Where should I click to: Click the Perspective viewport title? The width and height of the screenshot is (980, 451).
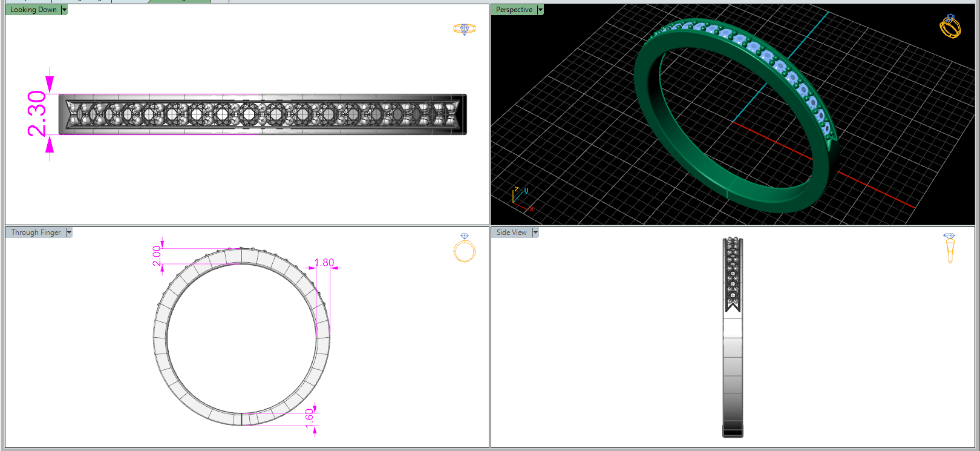(514, 10)
